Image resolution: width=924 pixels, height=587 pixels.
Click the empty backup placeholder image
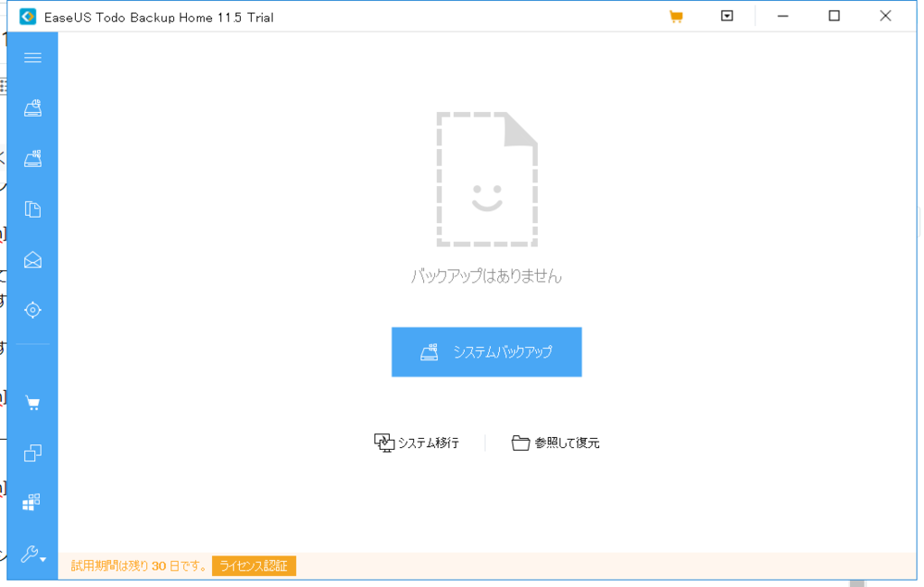coord(489,178)
